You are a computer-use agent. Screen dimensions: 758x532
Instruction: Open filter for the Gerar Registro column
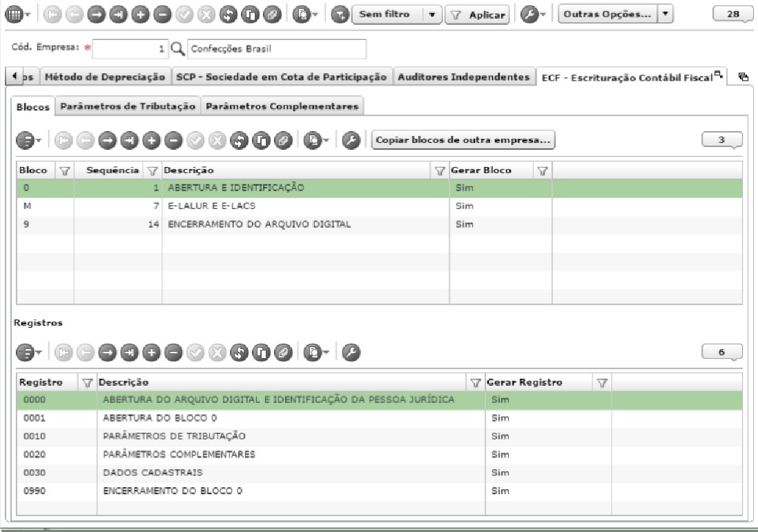(602, 383)
